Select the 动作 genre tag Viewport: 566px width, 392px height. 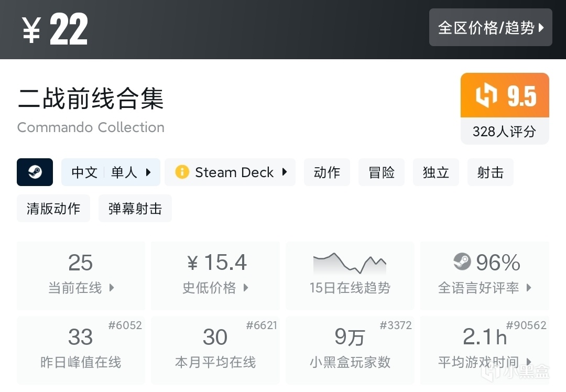coord(327,172)
